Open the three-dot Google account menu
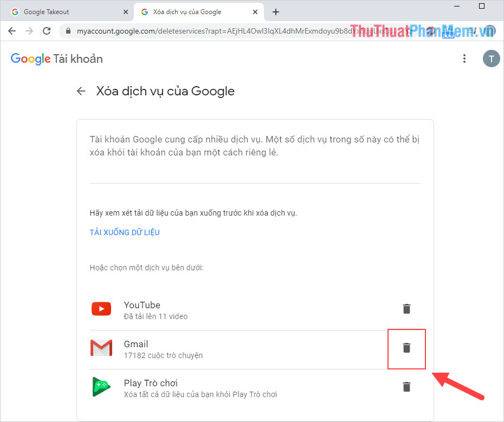Viewport: 504px width, 422px height. point(464,59)
